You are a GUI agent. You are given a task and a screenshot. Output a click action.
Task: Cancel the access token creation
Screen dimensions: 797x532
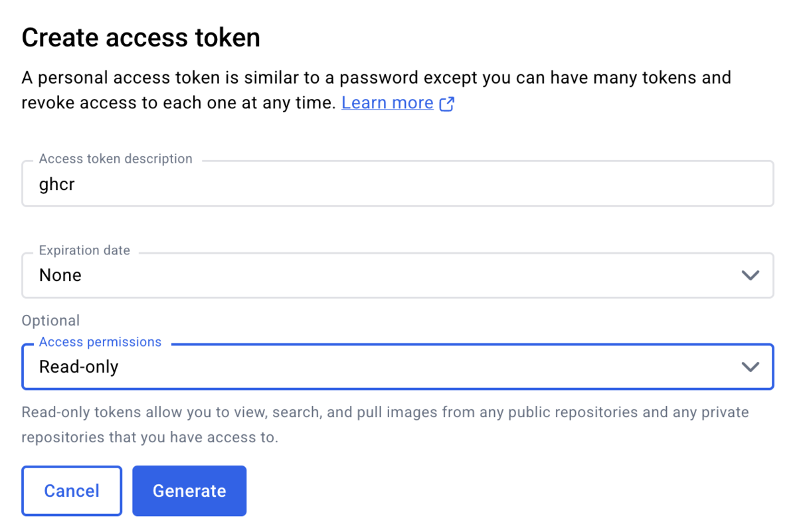coord(72,491)
